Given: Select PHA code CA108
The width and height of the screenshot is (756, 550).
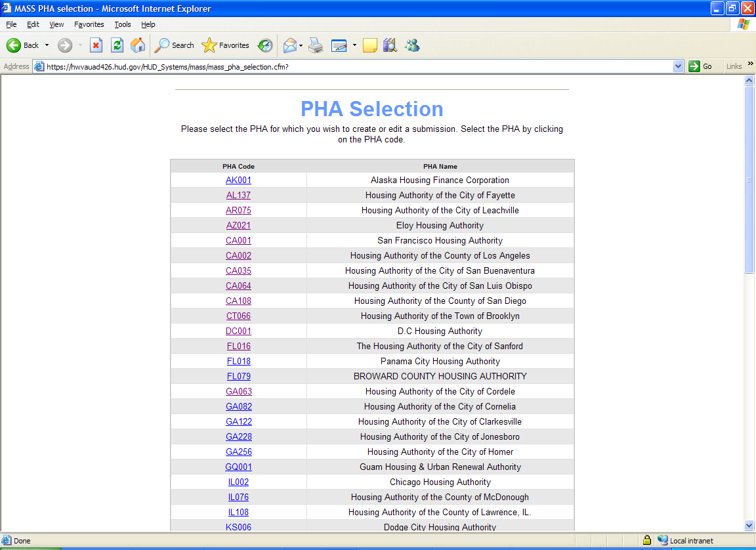Looking at the screenshot, I should (238, 301).
